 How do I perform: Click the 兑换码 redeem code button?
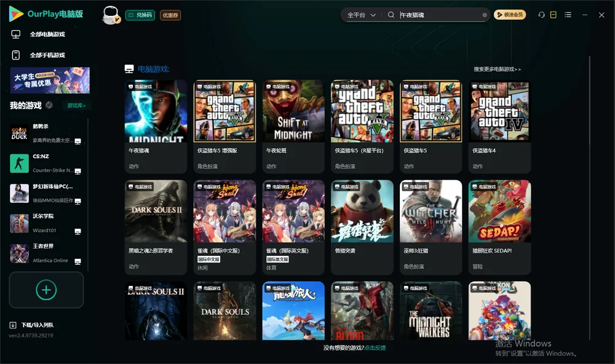pos(140,15)
